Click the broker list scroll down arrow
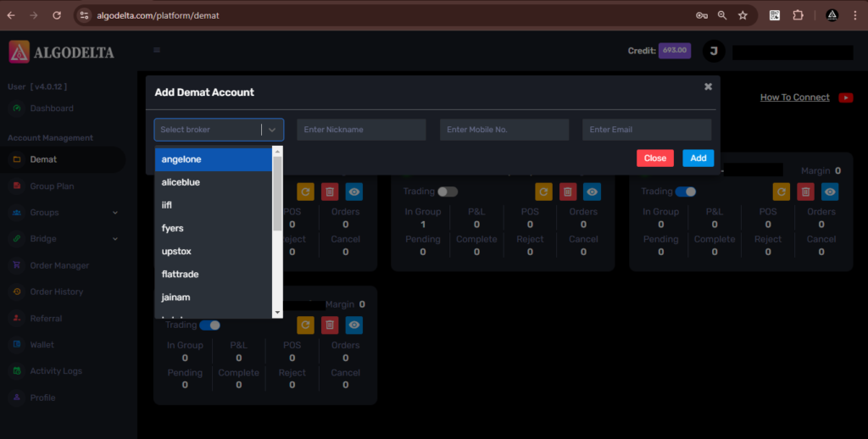The width and height of the screenshot is (868, 439). (277, 313)
